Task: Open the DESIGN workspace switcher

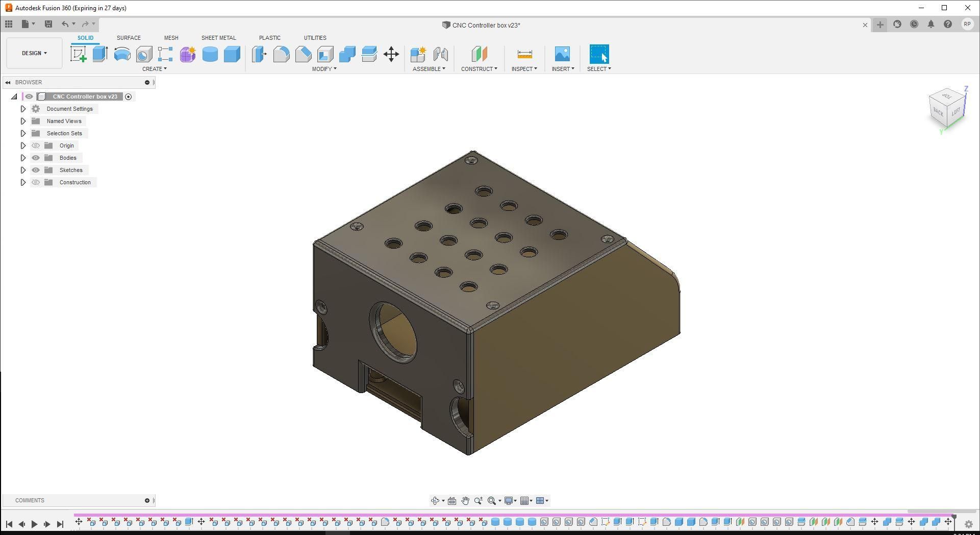Action: coord(34,53)
